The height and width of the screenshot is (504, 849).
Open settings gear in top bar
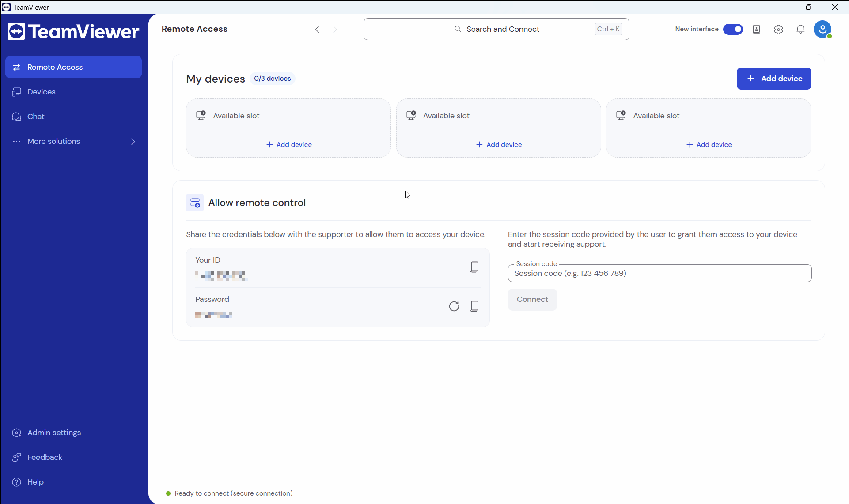click(x=778, y=29)
